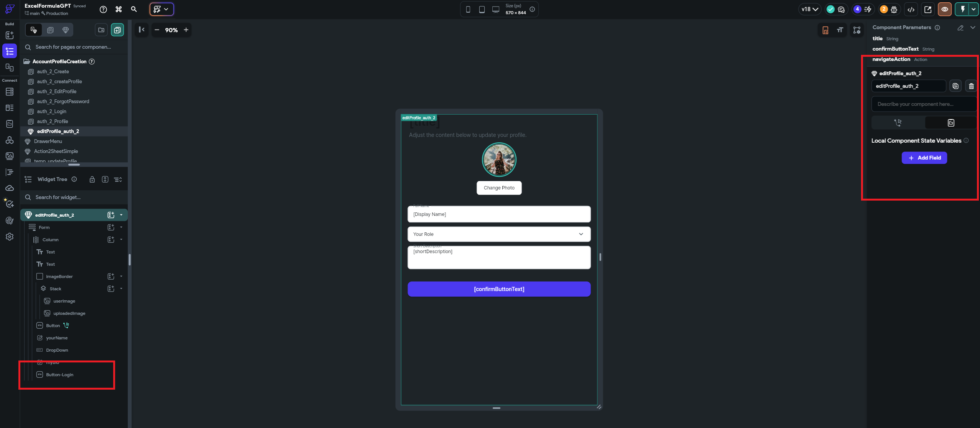
Task: Open the Tests sidebar icon
Action: 10,204
